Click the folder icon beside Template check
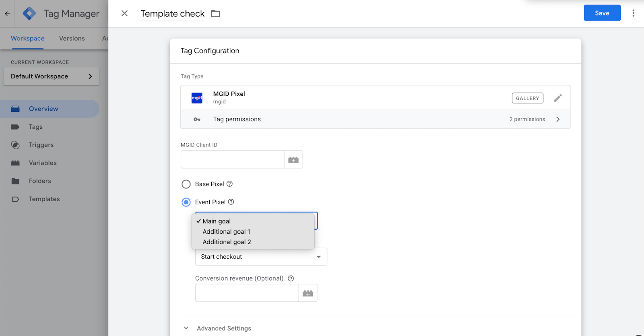 coord(216,14)
